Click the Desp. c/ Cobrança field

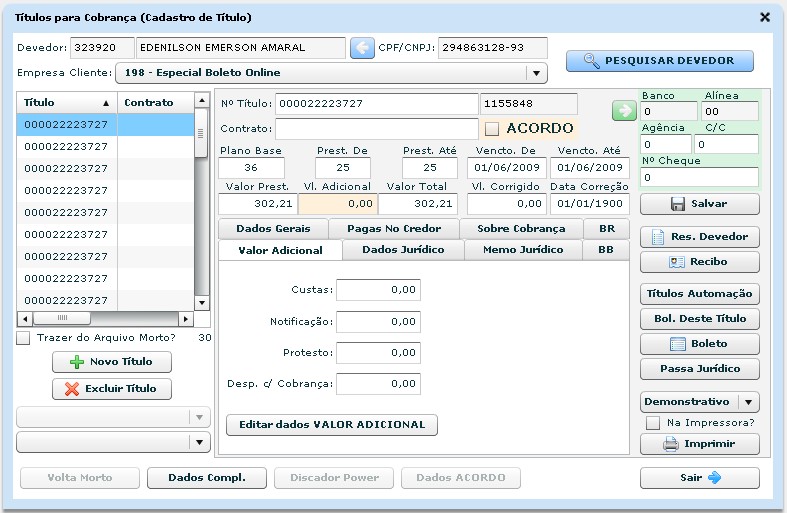coord(378,384)
